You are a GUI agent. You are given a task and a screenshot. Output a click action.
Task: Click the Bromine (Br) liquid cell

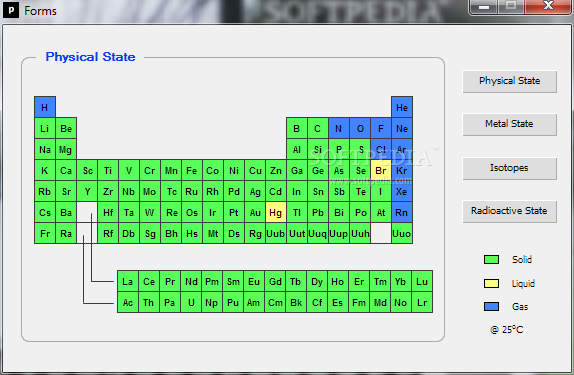pyautogui.click(x=381, y=170)
